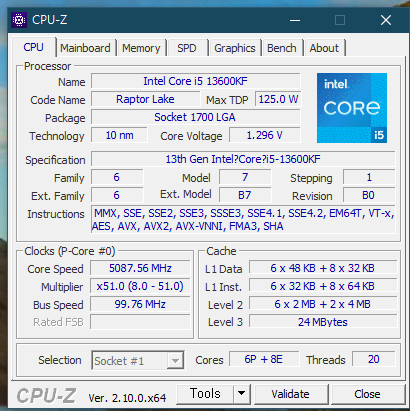Open the Bench tab

(282, 48)
